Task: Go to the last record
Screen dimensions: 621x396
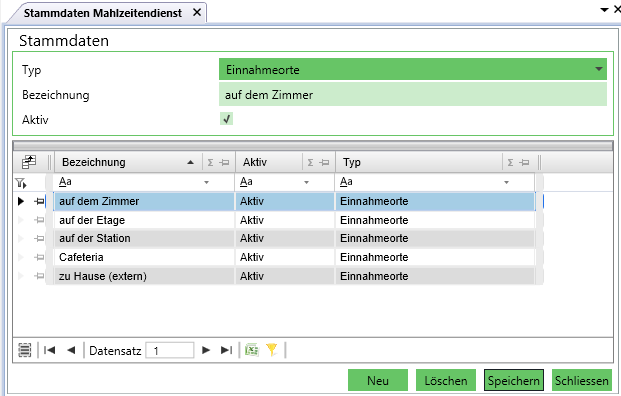Action: point(226,350)
